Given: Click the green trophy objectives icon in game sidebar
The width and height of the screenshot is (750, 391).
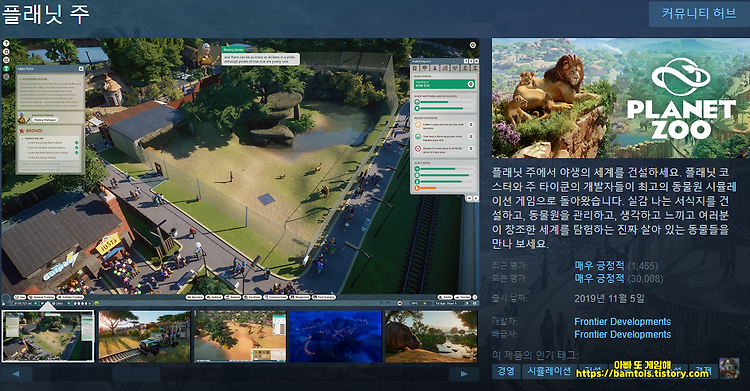Looking at the screenshot, I should (x=6, y=68).
